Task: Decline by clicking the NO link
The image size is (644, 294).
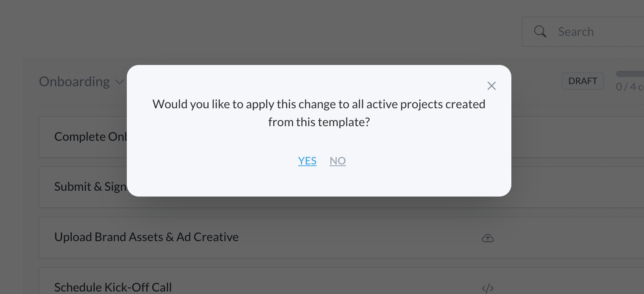Action: (337, 161)
